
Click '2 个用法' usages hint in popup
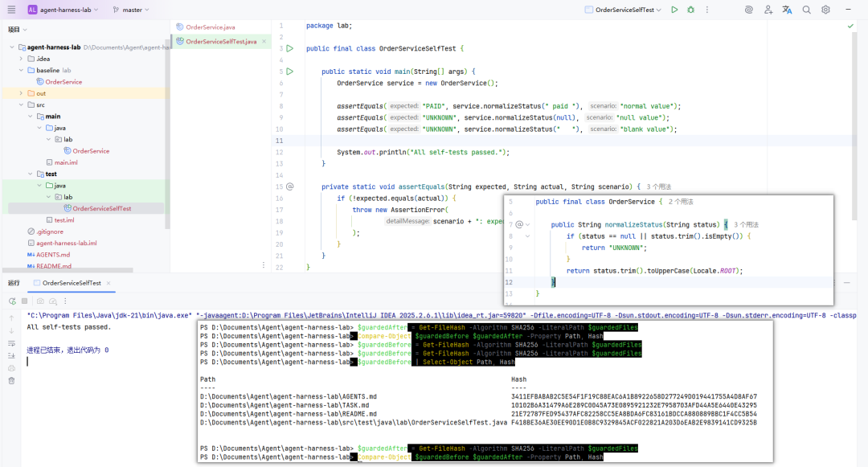[681, 202]
